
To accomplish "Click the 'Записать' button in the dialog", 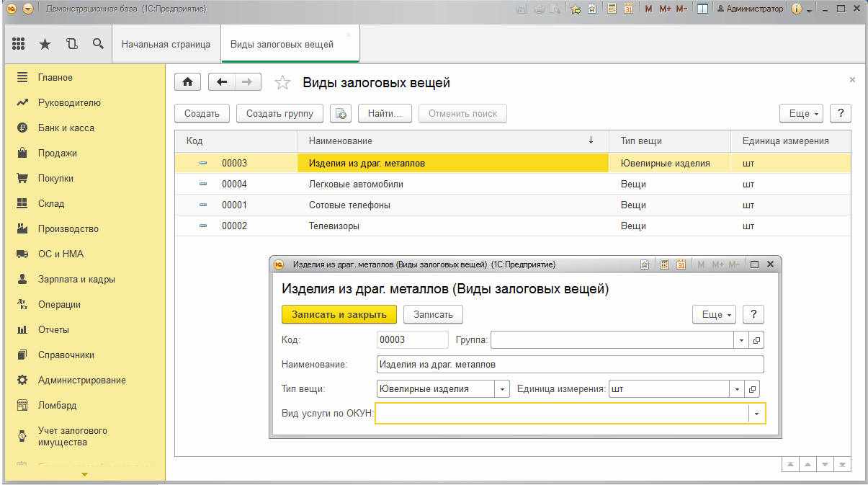I will pyautogui.click(x=433, y=314).
